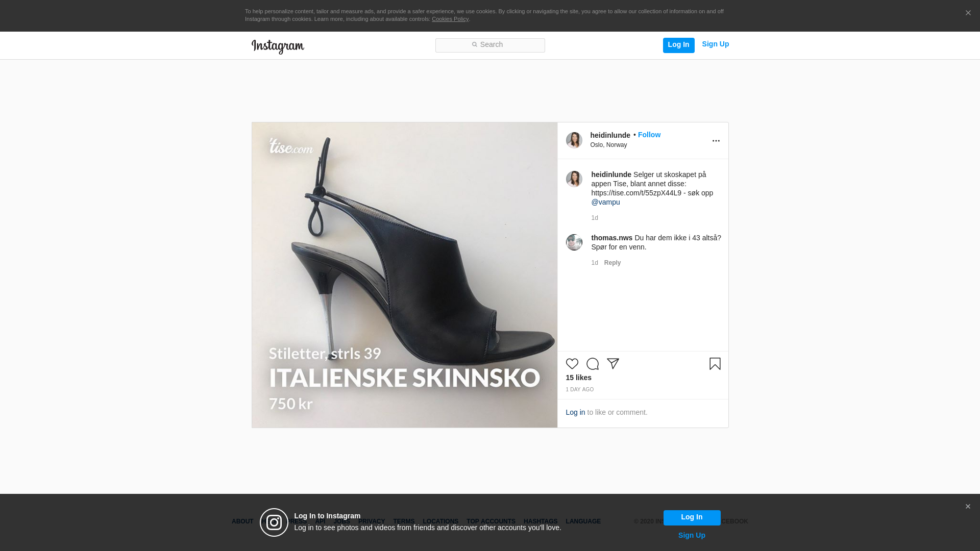Like the post with heart icon
The height and width of the screenshot is (551, 980).
572,364
